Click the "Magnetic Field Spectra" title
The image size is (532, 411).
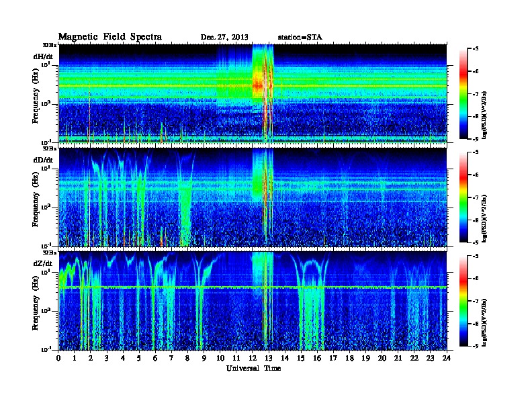(110, 37)
